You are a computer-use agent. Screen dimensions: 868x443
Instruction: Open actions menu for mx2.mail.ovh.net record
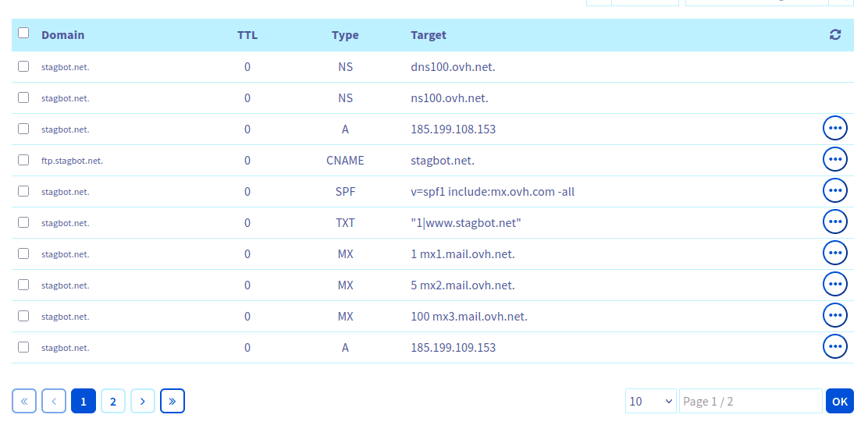point(834,284)
